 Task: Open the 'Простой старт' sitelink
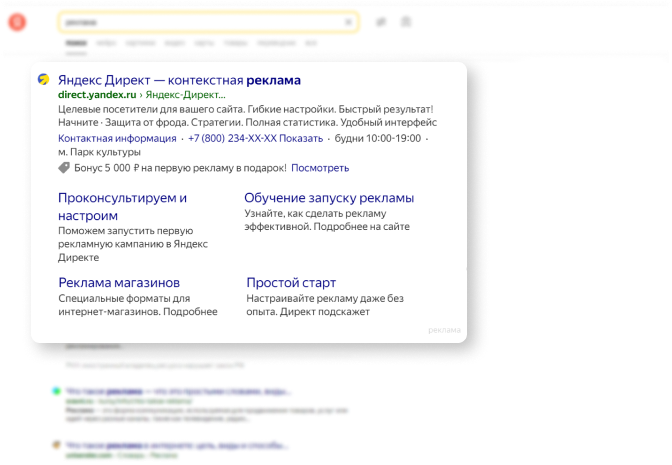291,283
